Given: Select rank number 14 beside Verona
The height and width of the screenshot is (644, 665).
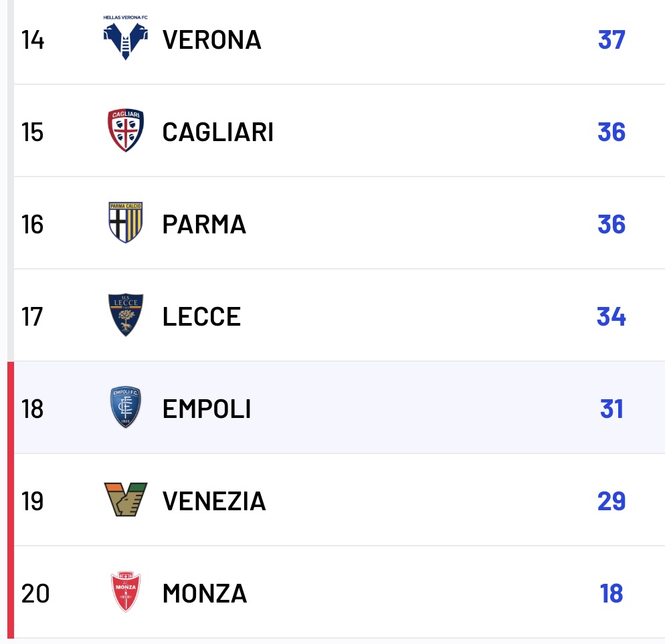Looking at the screenshot, I should [x=32, y=40].
